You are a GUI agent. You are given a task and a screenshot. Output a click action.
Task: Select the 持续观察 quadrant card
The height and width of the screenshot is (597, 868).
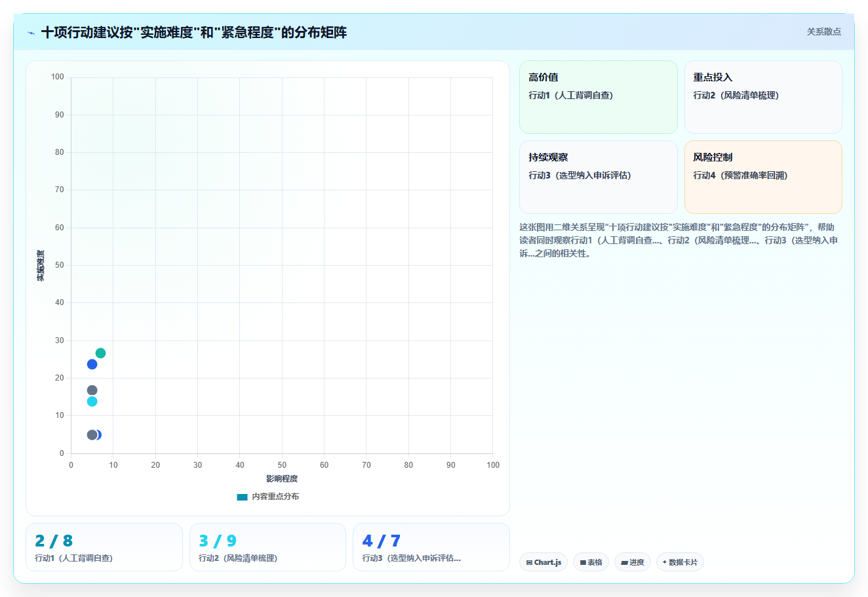pyautogui.click(x=599, y=177)
